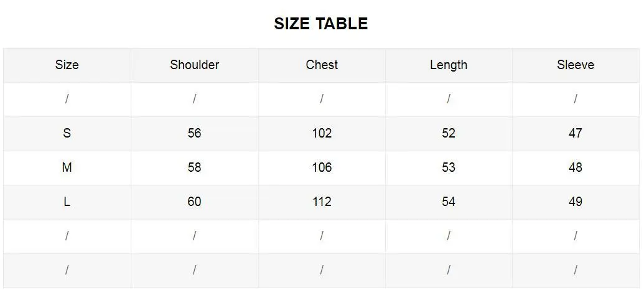Image resolution: width=644 pixels, height=290 pixels.
Task: Select shoulder value 60 cell
Action: point(194,202)
